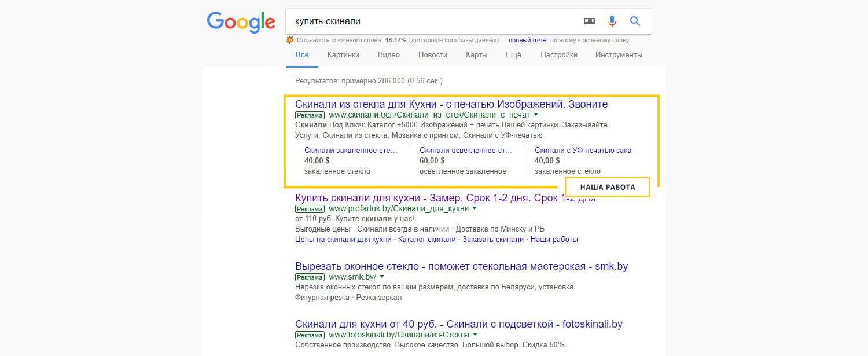Open the Карты tab
Image resolution: width=868 pixels, height=356 pixels.
pyautogui.click(x=476, y=55)
